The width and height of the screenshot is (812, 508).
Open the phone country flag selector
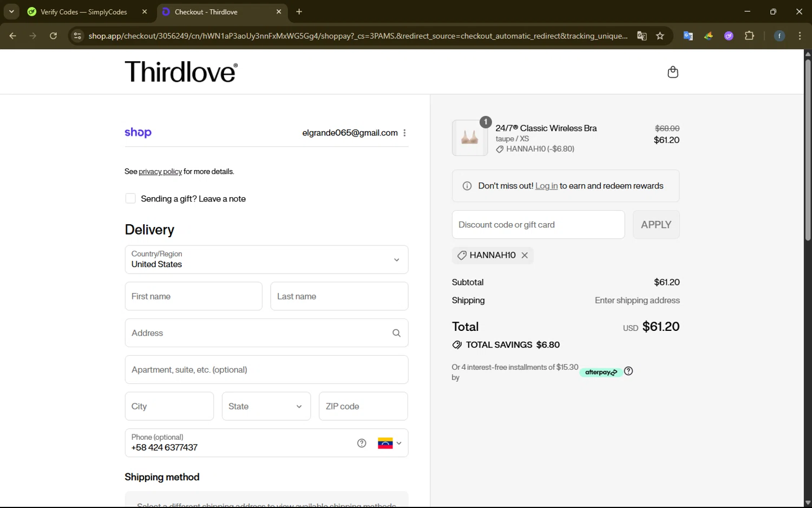tap(390, 443)
